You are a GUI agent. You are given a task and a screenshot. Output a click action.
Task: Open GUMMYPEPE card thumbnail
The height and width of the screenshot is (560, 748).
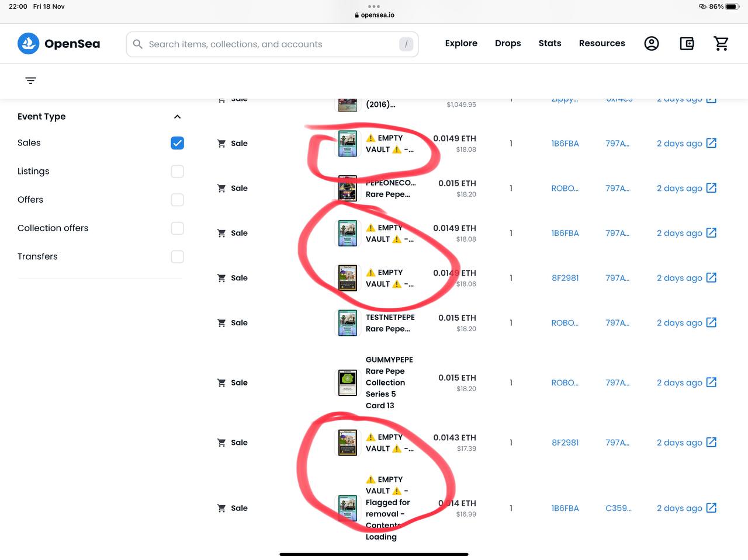(348, 382)
